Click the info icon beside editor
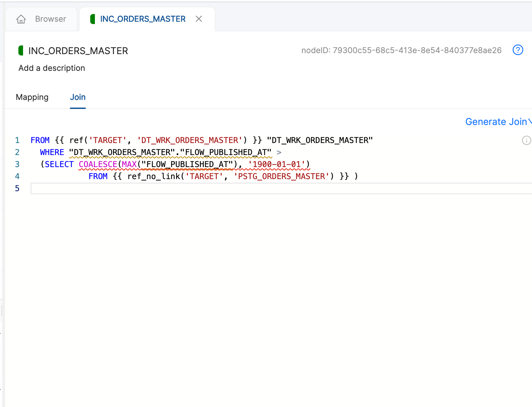Viewport: 532px width, 407px height. coord(526,140)
